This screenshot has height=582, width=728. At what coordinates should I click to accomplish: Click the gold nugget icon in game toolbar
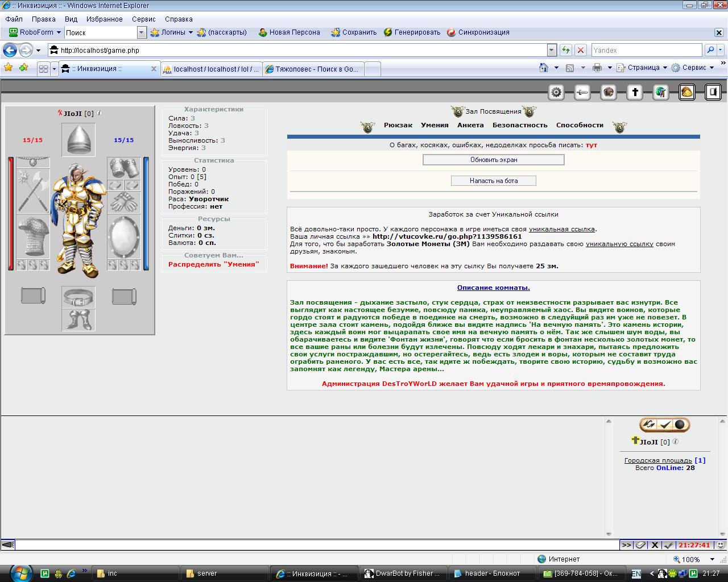tap(687, 92)
